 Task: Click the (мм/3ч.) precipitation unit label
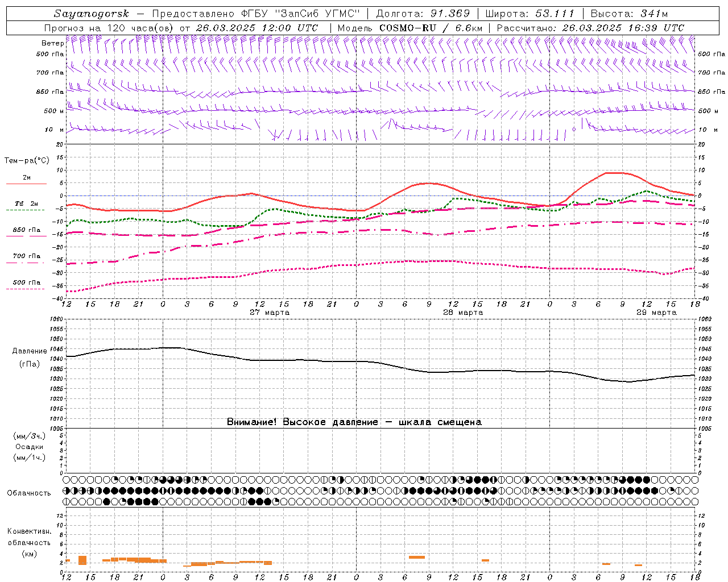tap(30, 436)
